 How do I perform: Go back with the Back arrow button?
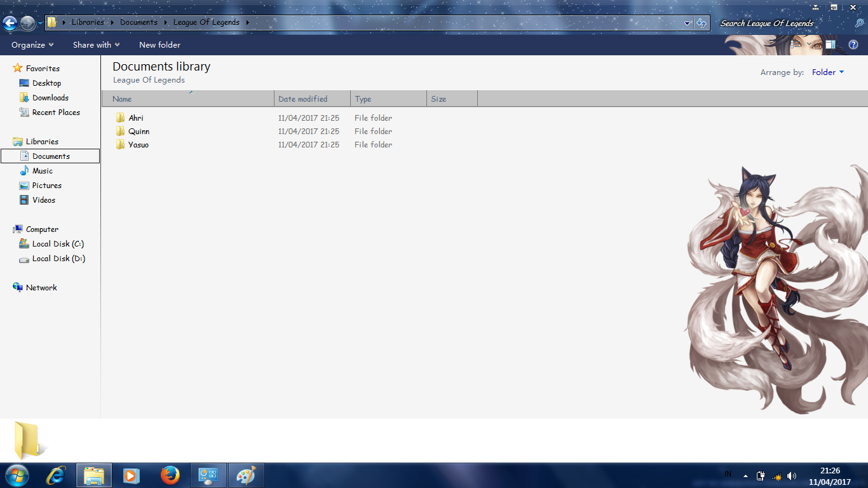(x=10, y=24)
